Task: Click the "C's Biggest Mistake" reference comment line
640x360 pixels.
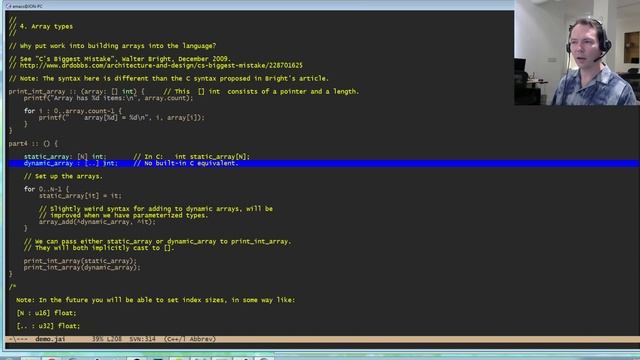Action: tap(120, 59)
